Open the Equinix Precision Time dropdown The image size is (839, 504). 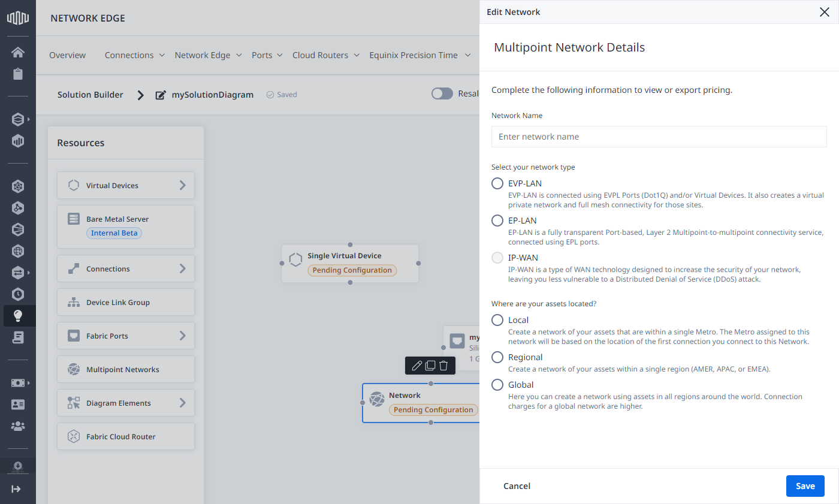419,55
